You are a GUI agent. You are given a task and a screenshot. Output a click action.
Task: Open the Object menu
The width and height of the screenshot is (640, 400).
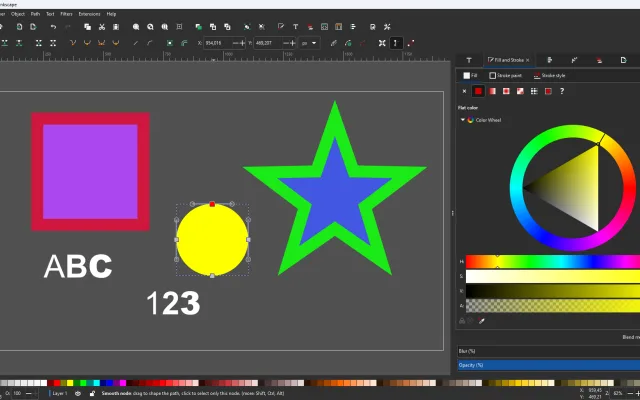click(x=18, y=14)
